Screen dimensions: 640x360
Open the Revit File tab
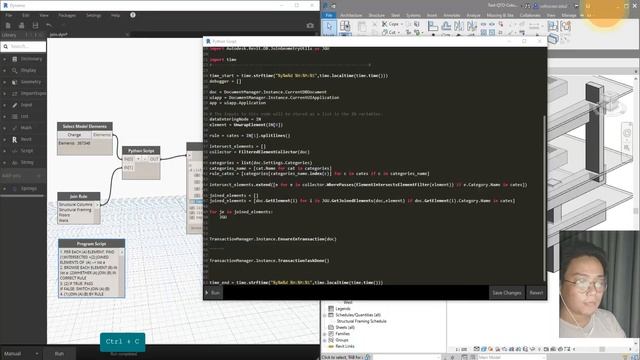[x=329, y=15]
